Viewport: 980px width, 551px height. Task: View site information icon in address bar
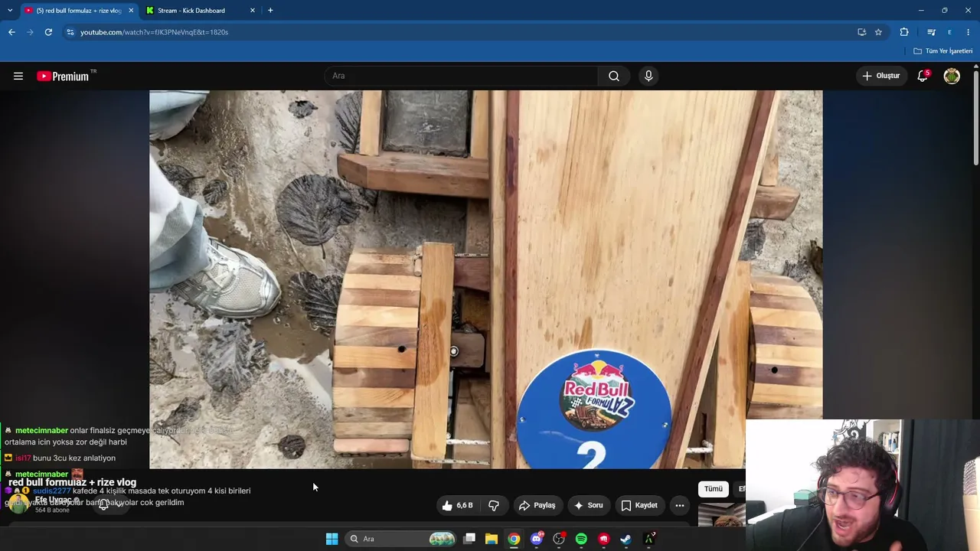point(70,32)
